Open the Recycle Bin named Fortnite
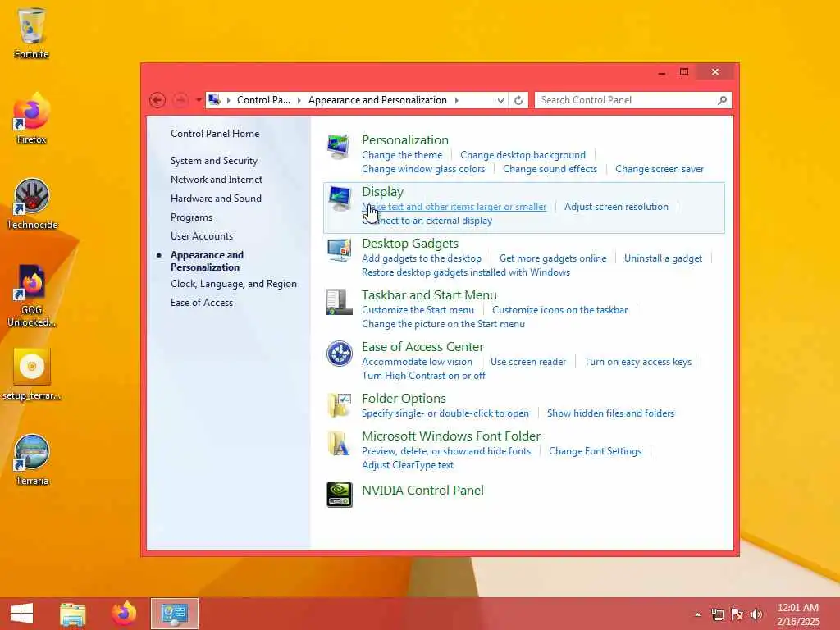The width and height of the screenshot is (840, 630). pos(32,33)
